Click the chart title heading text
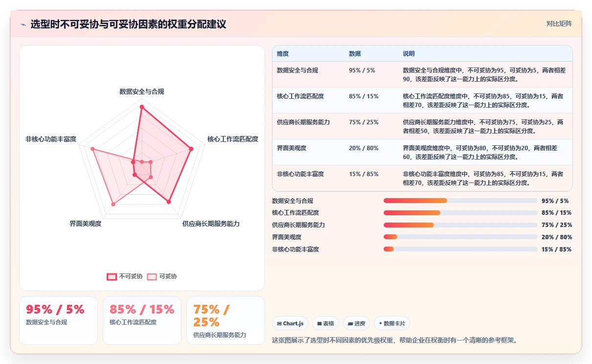The height and width of the screenshot is (364, 592). 128,24
